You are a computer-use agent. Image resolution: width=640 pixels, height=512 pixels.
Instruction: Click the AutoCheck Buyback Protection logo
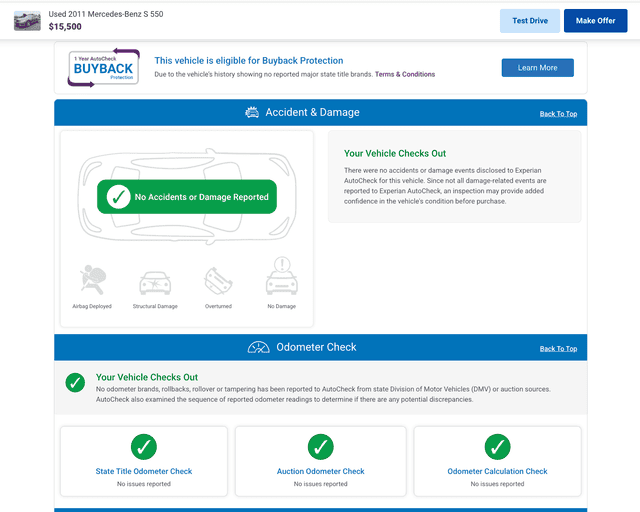coord(104,68)
